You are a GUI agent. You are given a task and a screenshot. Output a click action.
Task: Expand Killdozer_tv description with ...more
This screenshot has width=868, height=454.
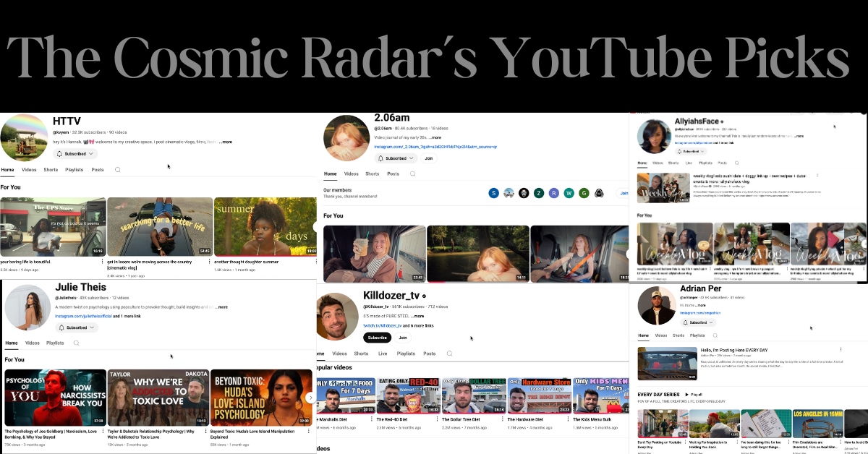coord(417,316)
